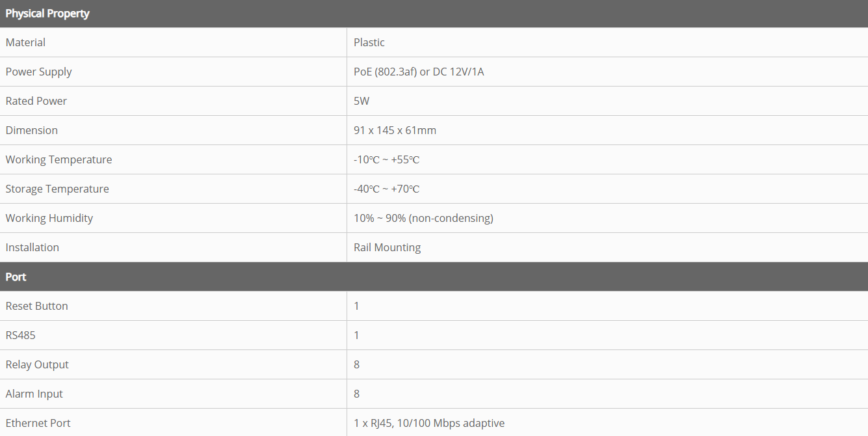Click the RS485 port label
Image resolution: width=868 pixels, height=436 pixels.
pyautogui.click(x=20, y=335)
